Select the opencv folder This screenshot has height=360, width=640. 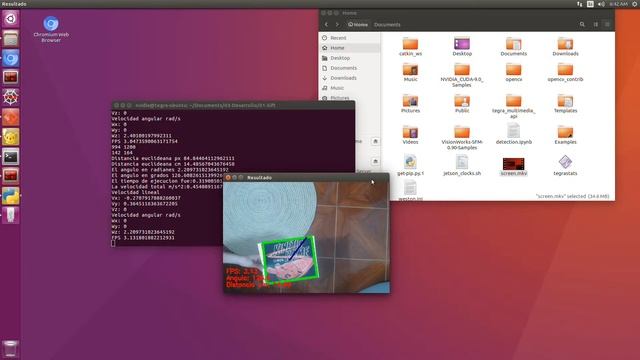[x=513, y=72]
